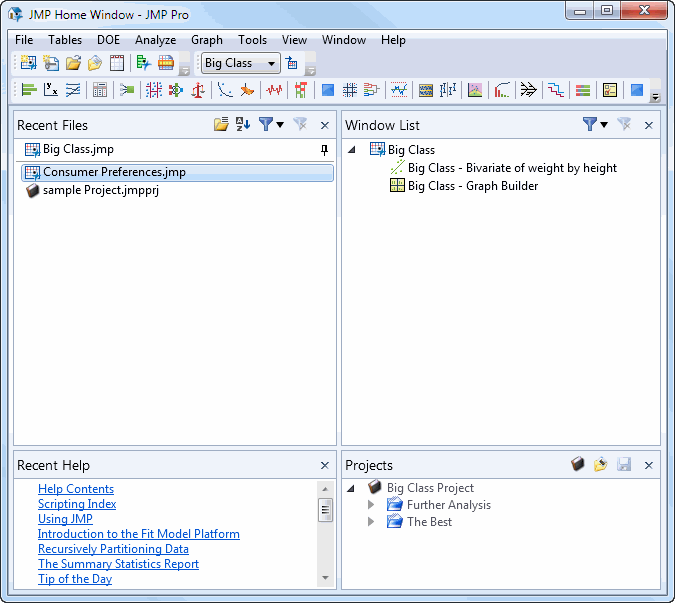This screenshot has height=603, width=675.
Task: Open the DOE menu
Action: click(108, 40)
